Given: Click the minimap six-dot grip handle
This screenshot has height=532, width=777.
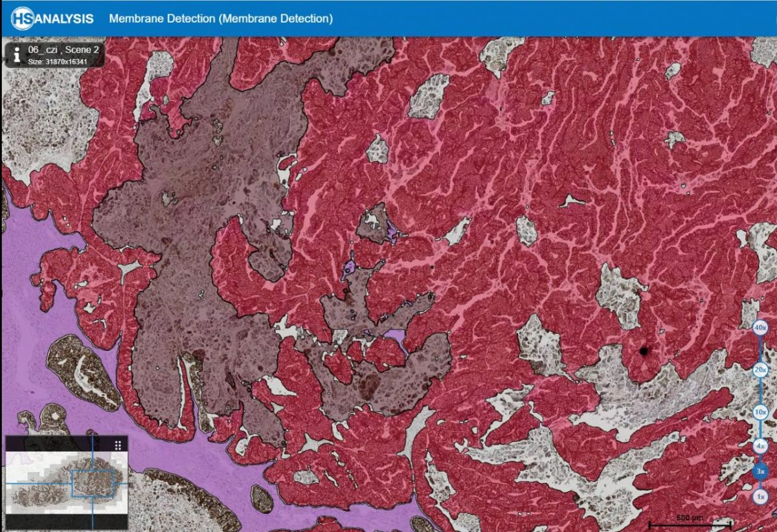Looking at the screenshot, I should pos(118,445).
